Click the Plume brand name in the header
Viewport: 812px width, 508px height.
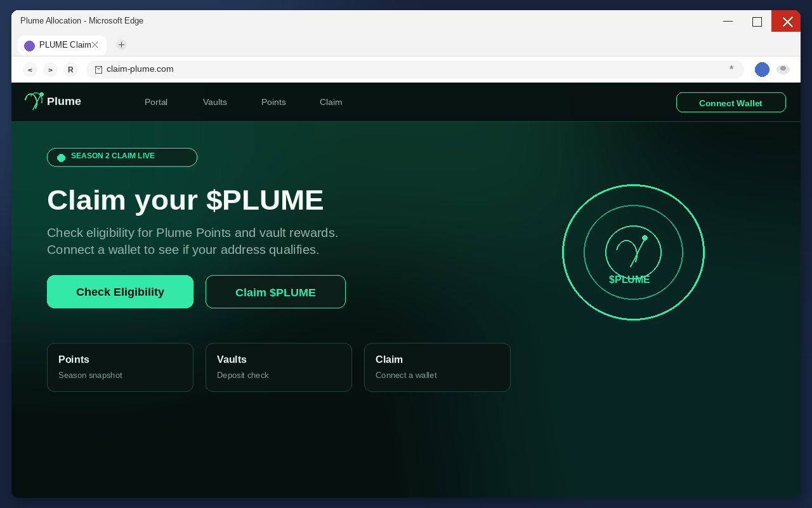pos(64,102)
